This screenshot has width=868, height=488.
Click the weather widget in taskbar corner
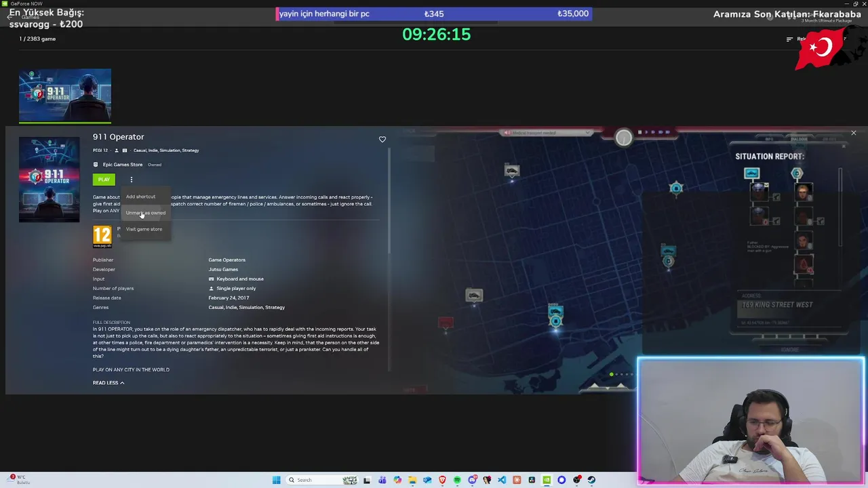[19, 480]
